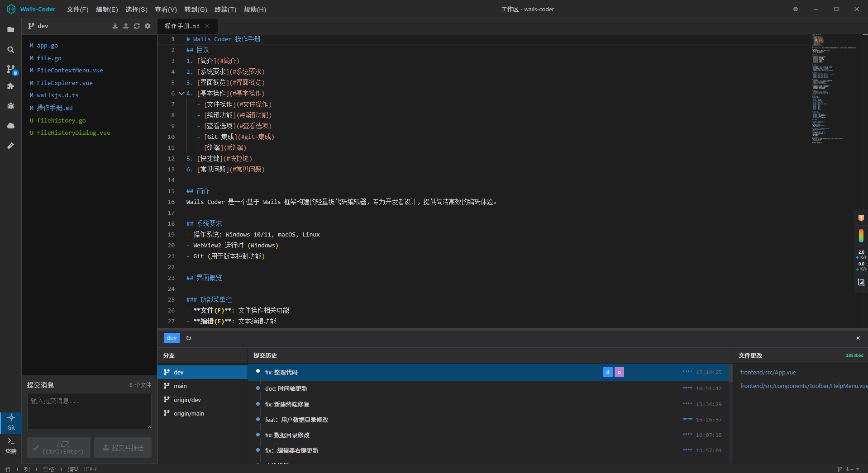Open the 终端(T) menu

[x=225, y=9]
